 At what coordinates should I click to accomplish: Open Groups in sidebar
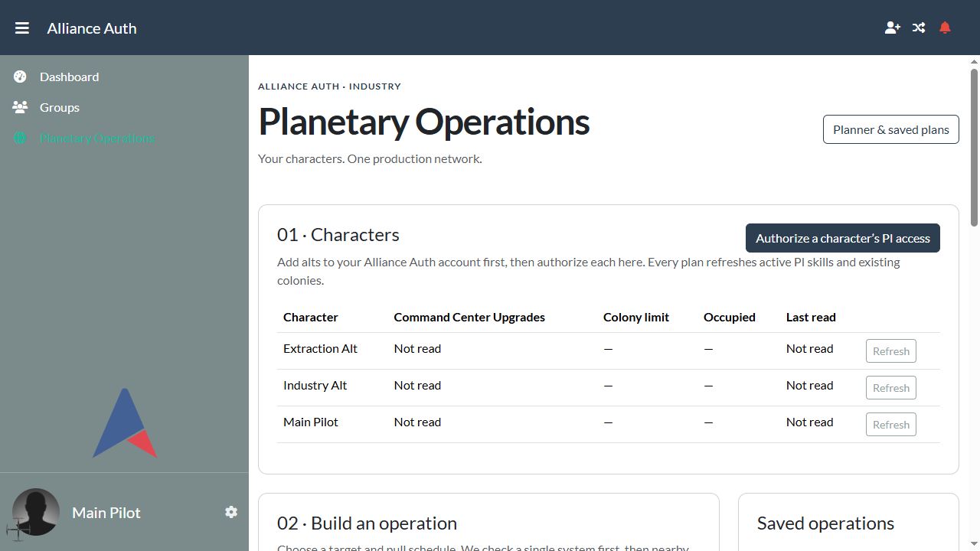point(60,107)
